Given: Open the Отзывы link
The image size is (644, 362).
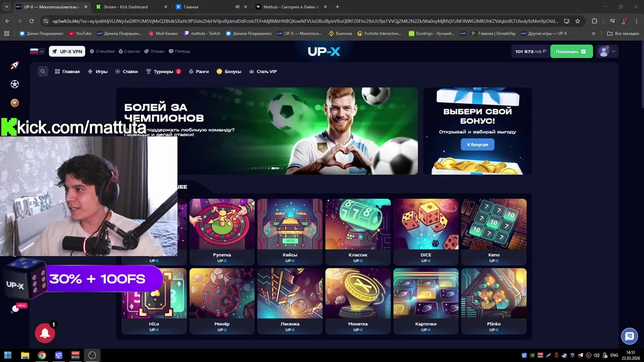Looking at the screenshot, I should click(x=154, y=51).
